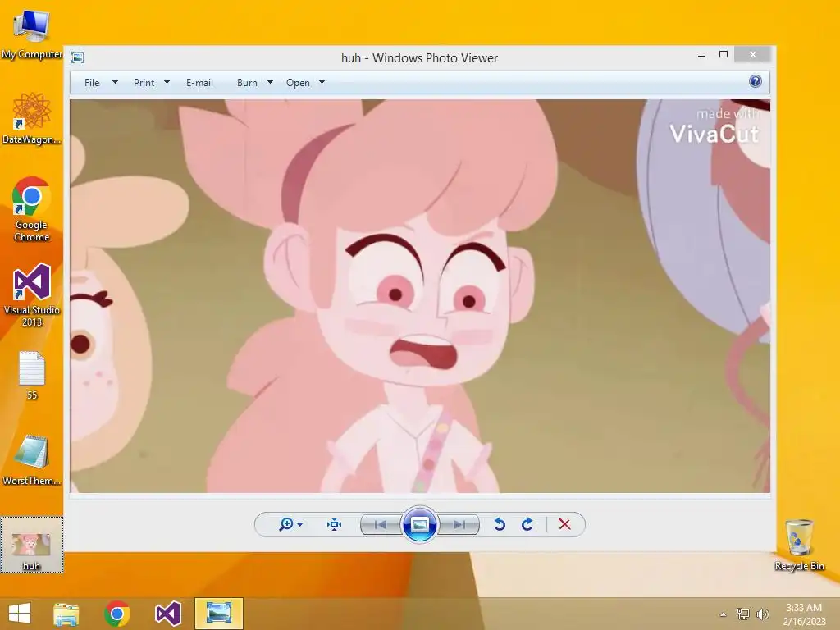
Task: Open the File menu in Photo Viewer
Action: click(92, 83)
